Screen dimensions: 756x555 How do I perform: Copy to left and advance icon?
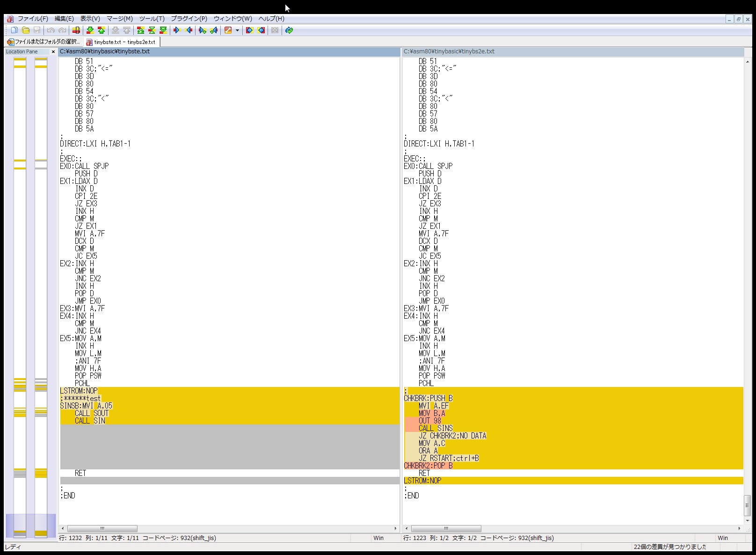pyautogui.click(x=214, y=30)
